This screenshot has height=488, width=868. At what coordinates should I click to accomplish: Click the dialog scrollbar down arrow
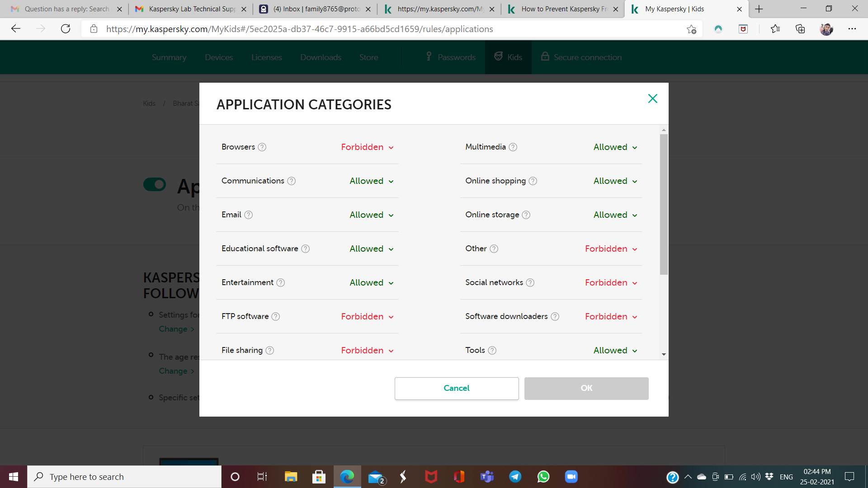(664, 354)
